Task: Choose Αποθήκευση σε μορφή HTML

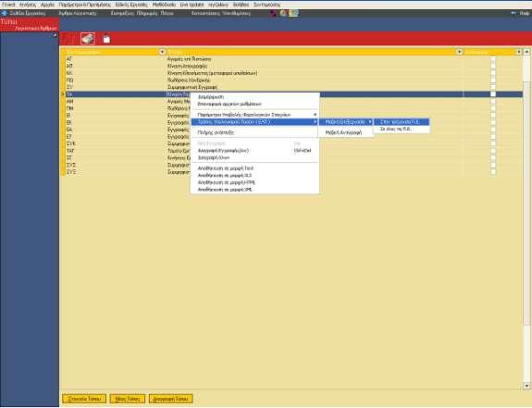Action: tap(227, 182)
